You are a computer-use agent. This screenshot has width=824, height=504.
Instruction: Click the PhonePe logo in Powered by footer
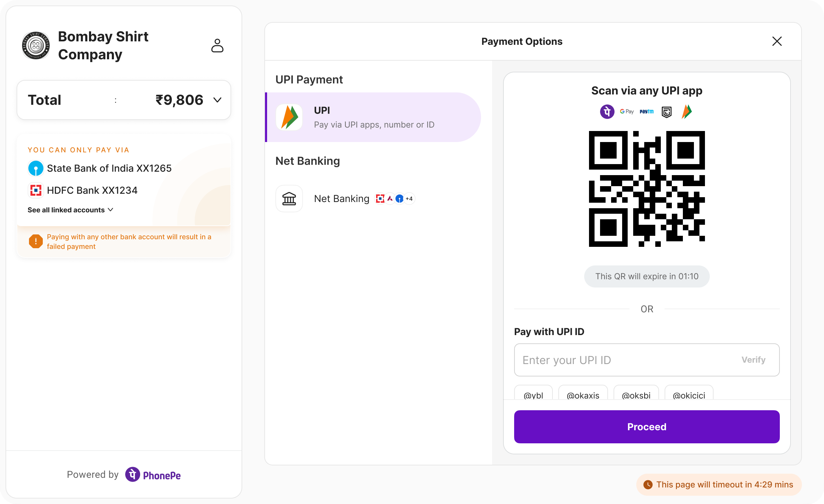click(153, 475)
